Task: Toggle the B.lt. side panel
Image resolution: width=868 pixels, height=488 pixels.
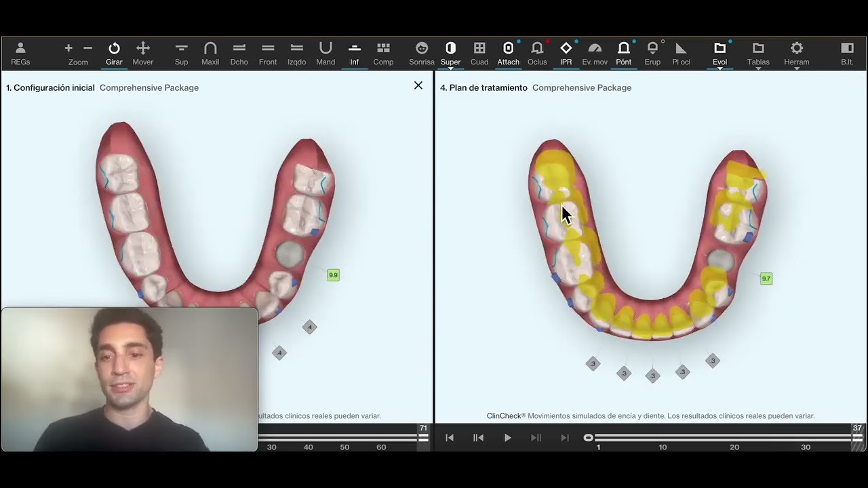Action: (x=847, y=54)
